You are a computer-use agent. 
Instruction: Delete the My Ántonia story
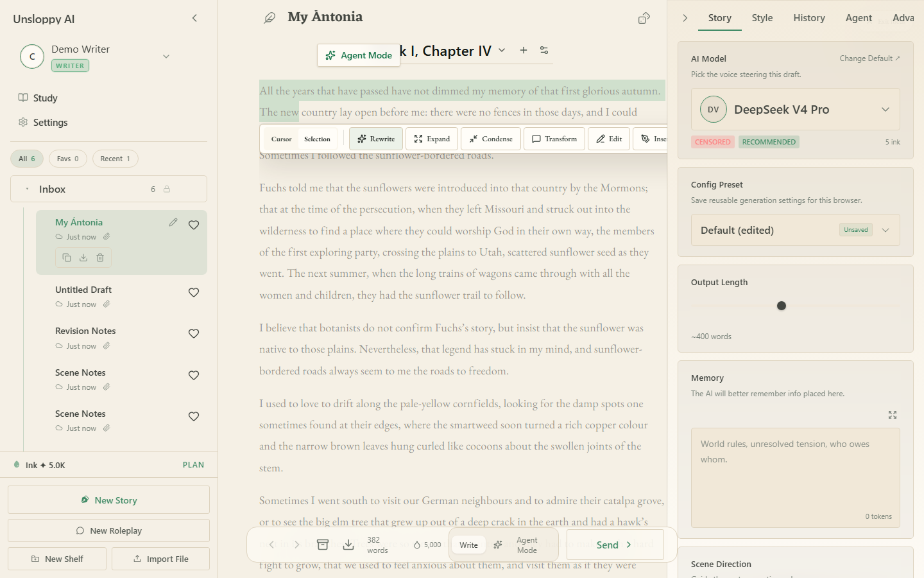100,258
